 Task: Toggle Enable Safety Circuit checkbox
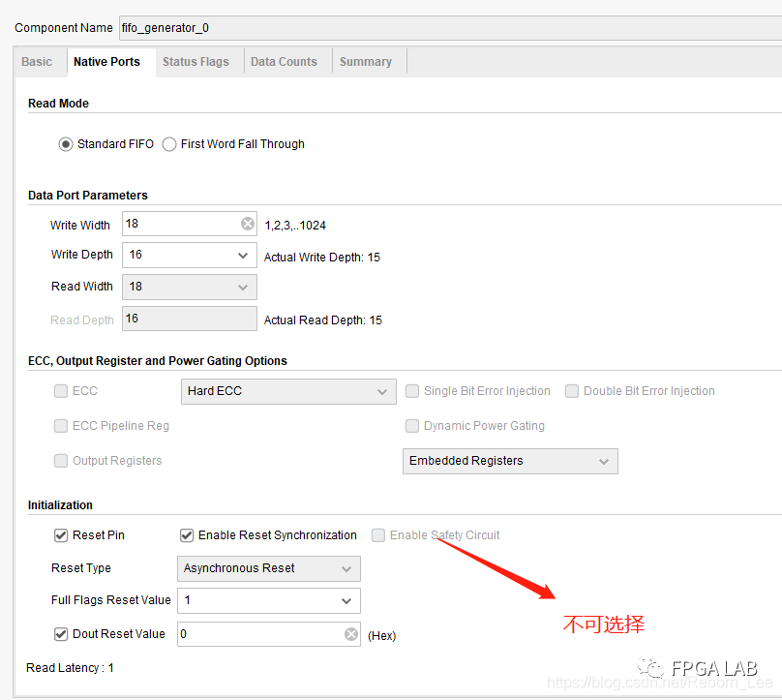tap(378, 535)
